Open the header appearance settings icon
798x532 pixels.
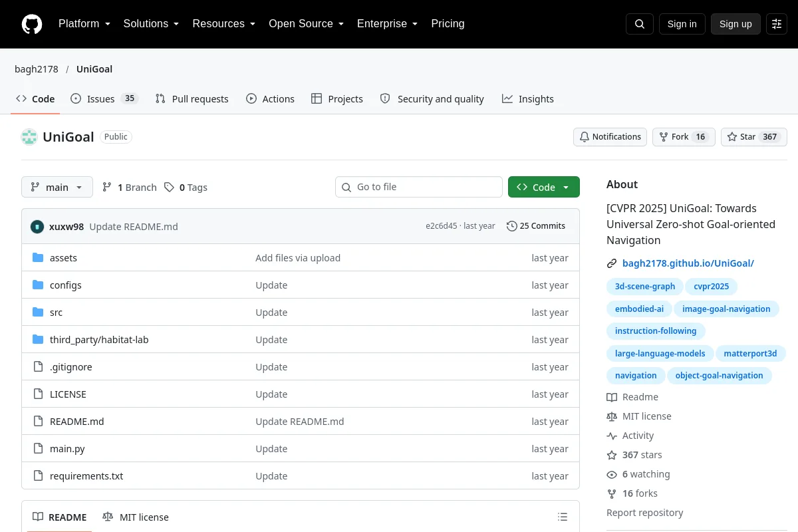pos(777,24)
